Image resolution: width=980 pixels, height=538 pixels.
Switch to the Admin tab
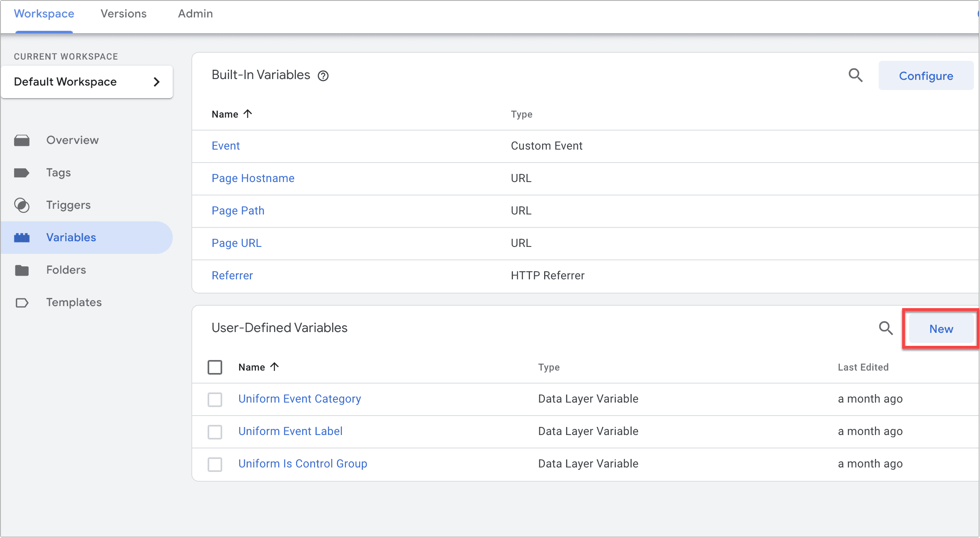click(195, 14)
